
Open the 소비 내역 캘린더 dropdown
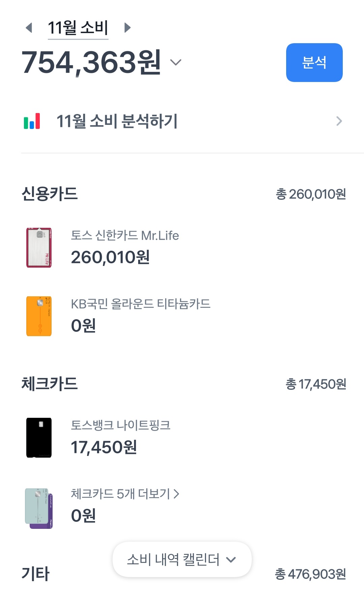pos(182,560)
